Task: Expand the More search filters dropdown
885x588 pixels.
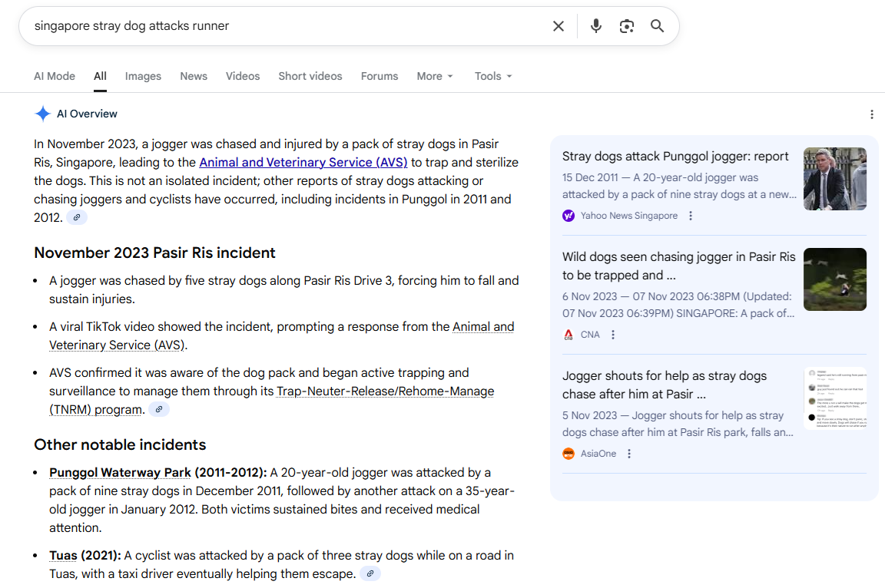Action: click(435, 76)
